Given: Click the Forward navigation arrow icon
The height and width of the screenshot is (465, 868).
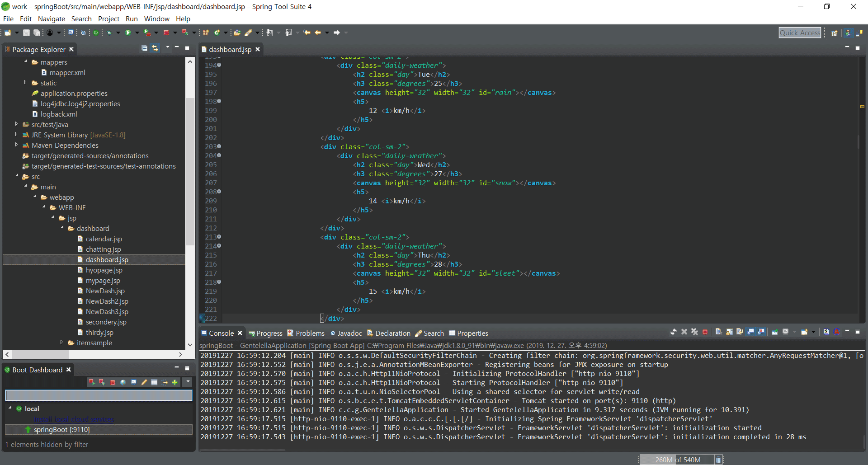Looking at the screenshot, I should [336, 33].
